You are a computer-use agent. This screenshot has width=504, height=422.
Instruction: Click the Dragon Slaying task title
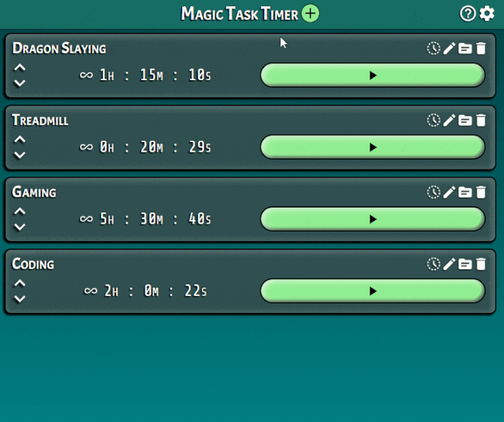[x=59, y=49]
